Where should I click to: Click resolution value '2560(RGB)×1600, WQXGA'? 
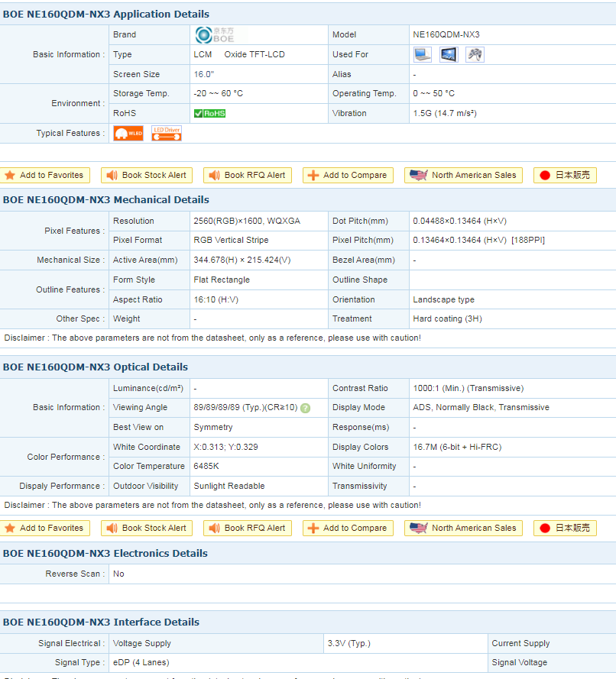point(247,221)
